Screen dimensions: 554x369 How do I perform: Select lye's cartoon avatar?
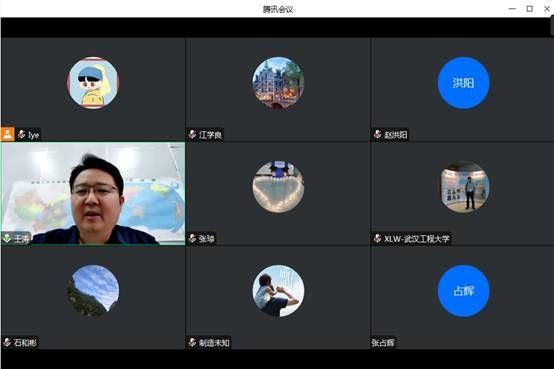tap(93, 82)
